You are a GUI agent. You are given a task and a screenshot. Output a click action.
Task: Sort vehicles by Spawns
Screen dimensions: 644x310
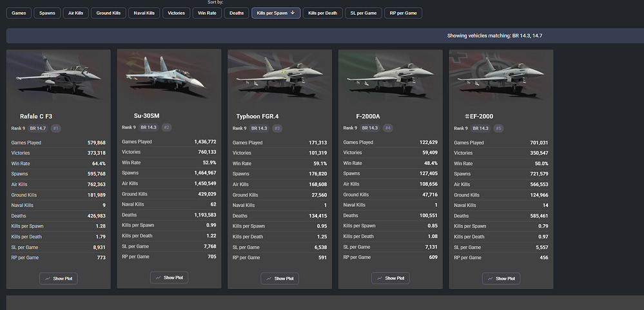47,13
